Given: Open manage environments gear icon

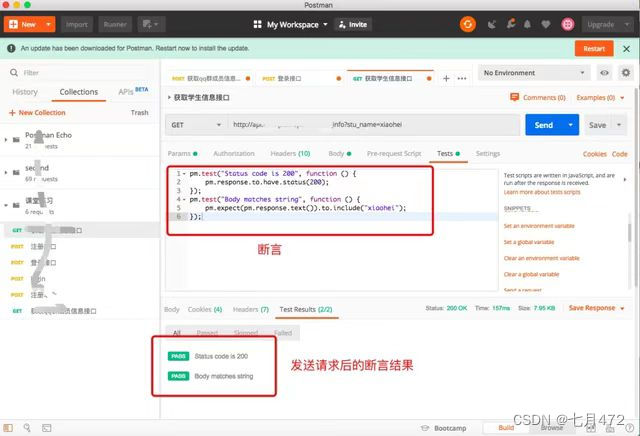Looking at the screenshot, I should tap(626, 73).
